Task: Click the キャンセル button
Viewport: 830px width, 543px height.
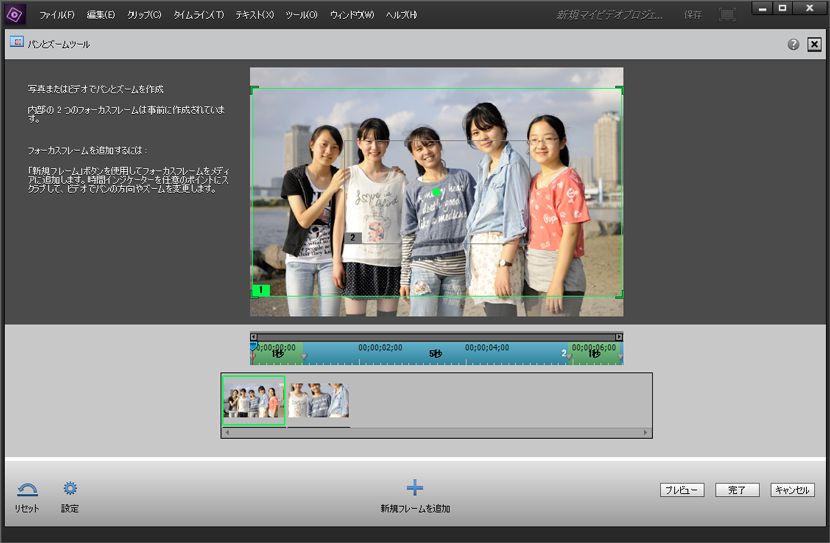Action: tap(792, 490)
